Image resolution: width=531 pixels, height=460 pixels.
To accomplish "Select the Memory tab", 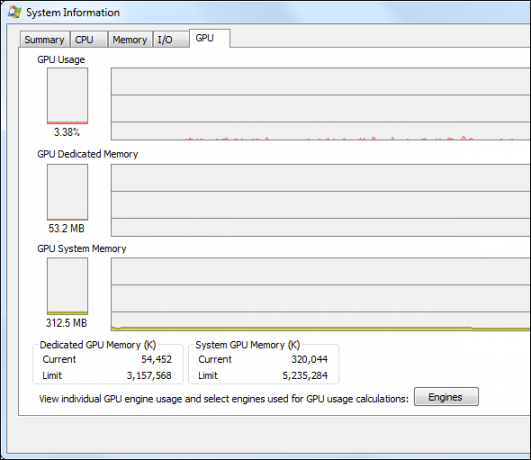I will [130, 39].
